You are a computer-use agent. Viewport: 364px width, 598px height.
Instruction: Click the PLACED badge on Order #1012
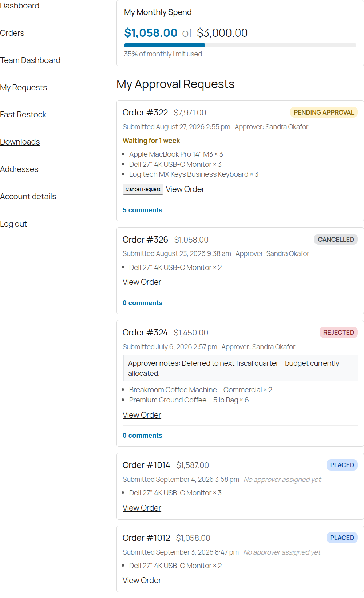coord(342,538)
